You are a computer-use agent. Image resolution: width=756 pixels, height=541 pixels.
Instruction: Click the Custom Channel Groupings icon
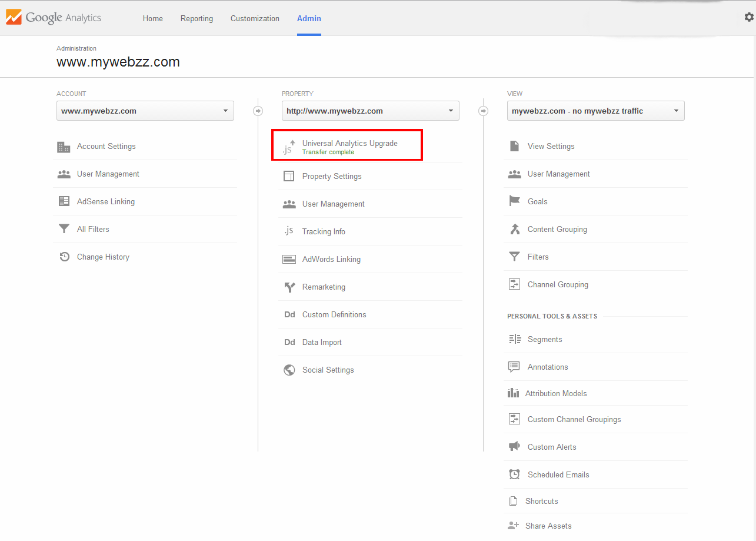pyautogui.click(x=514, y=419)
